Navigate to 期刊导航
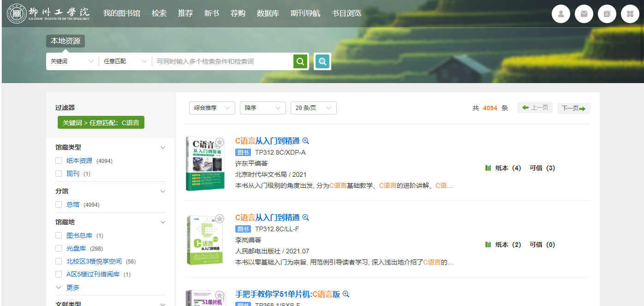644x306 pixels. click(305, 13)
